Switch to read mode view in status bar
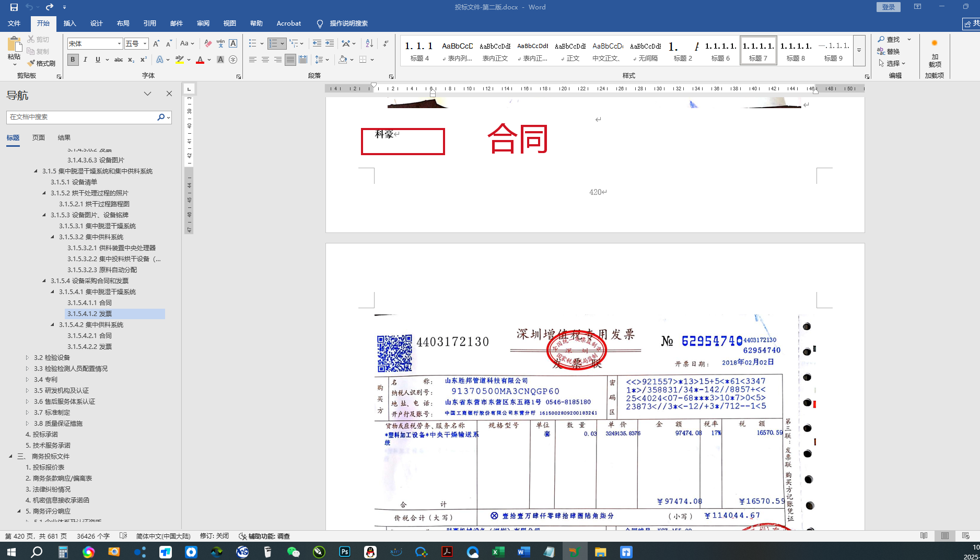The image size is (980, 560). click(924, 536)
